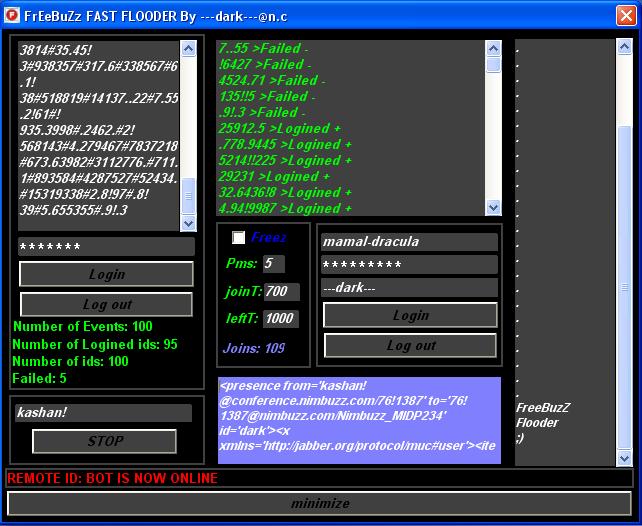642x526 pixels.
Task: Click the '7..55 >Failed -' log entry
Action: tap(264, 48)
